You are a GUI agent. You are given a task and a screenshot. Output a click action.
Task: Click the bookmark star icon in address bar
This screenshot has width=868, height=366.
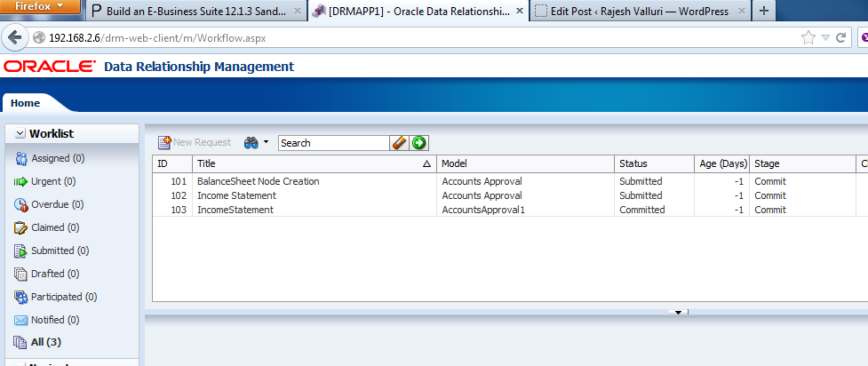pos(808,37)
